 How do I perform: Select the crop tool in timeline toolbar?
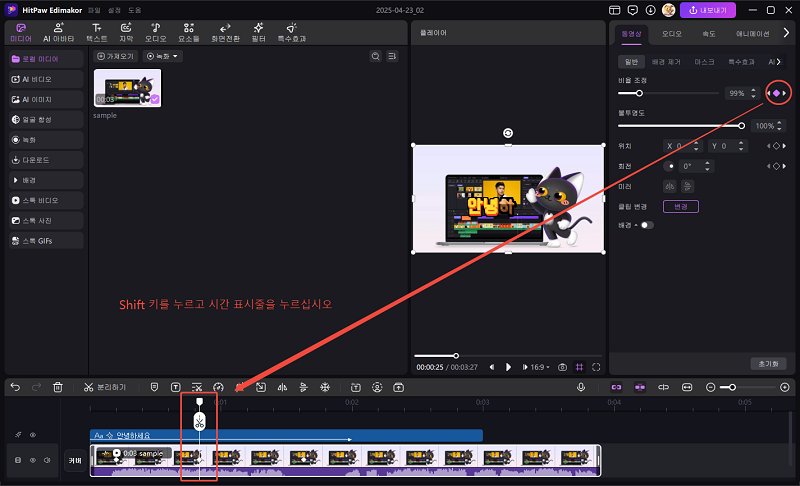pos(261,387)
